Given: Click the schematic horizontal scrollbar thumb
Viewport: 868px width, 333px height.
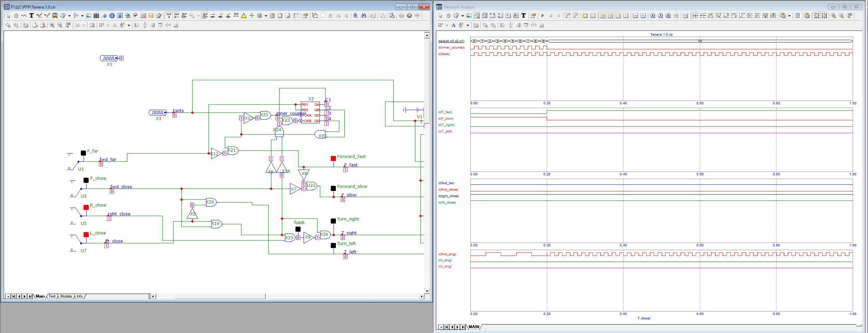Looking at the screenshot, I should (220, 296).
